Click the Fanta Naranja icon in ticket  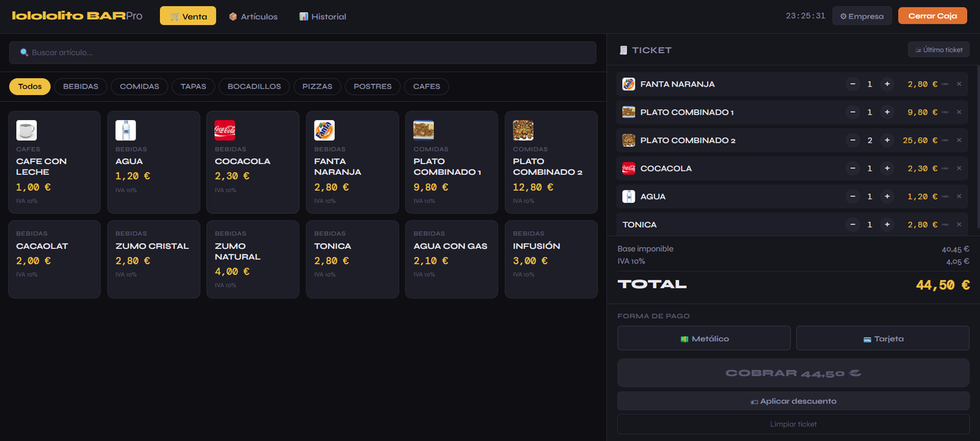point(629,84)
